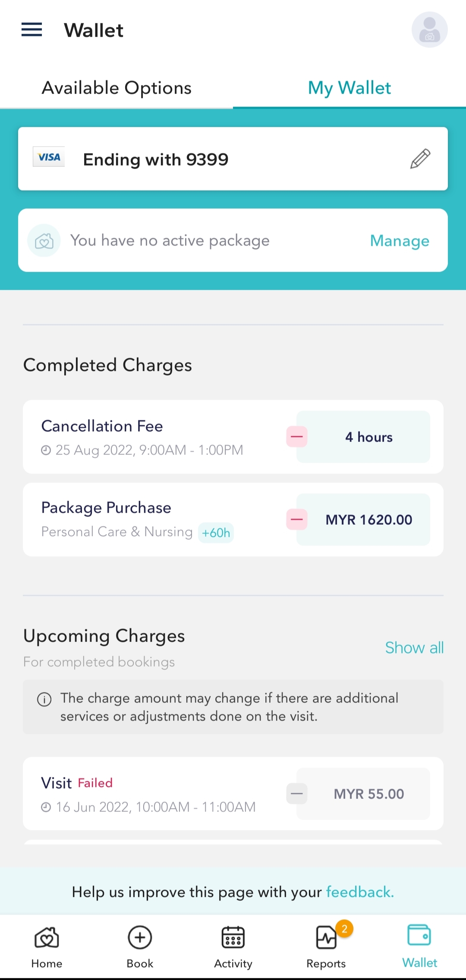Switch to Available Options tab
This screenshot has height=980, width=466.
coord(116,88)
